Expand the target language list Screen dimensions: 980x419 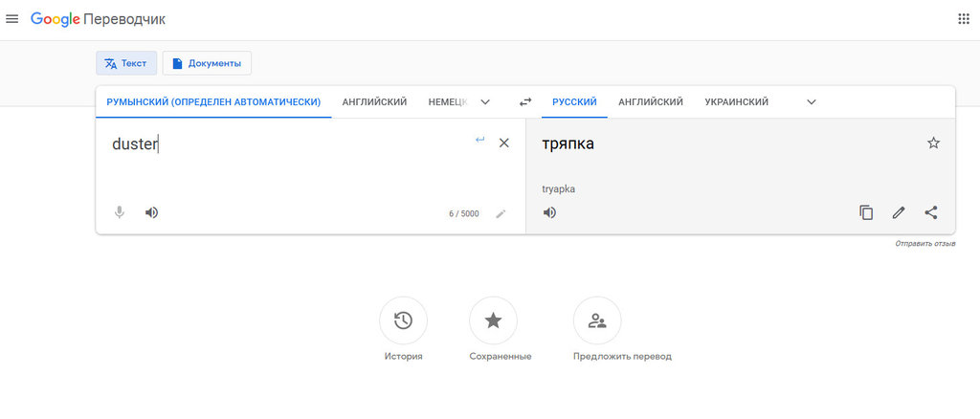click(812, 101)
